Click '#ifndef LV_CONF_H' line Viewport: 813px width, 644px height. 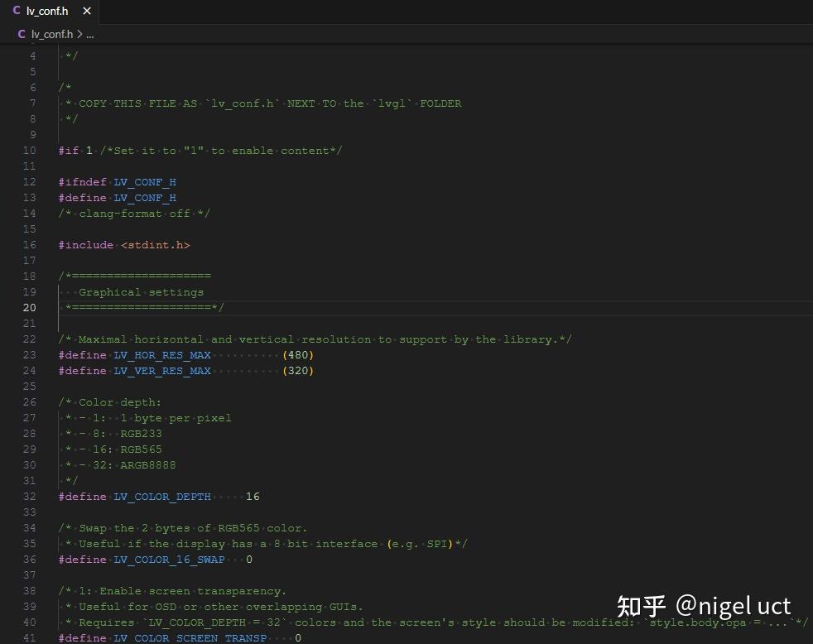click(x=118, y=182)
